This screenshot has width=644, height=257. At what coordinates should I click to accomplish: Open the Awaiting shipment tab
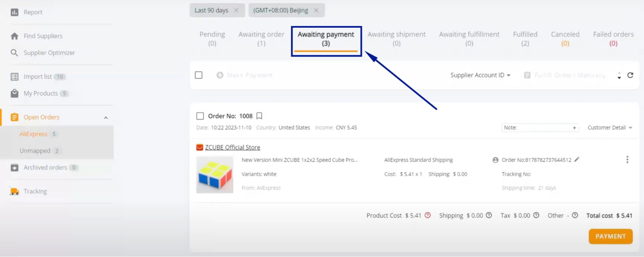click(397, 39)
